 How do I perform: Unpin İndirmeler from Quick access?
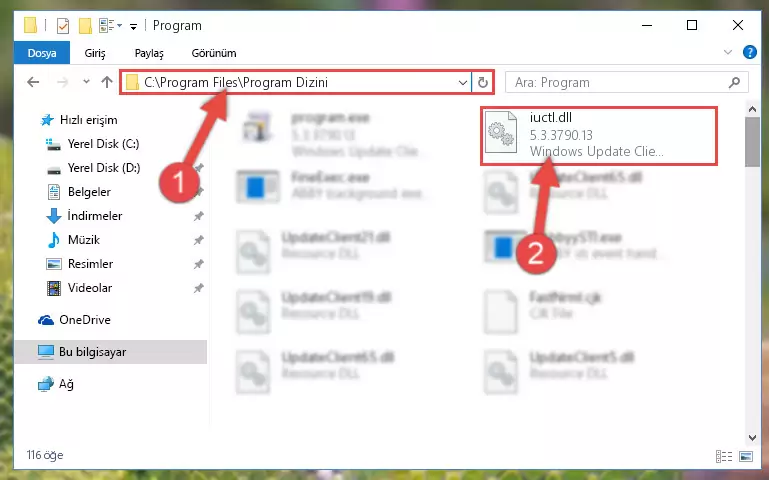pyautogui.click(x=198, y=216)
